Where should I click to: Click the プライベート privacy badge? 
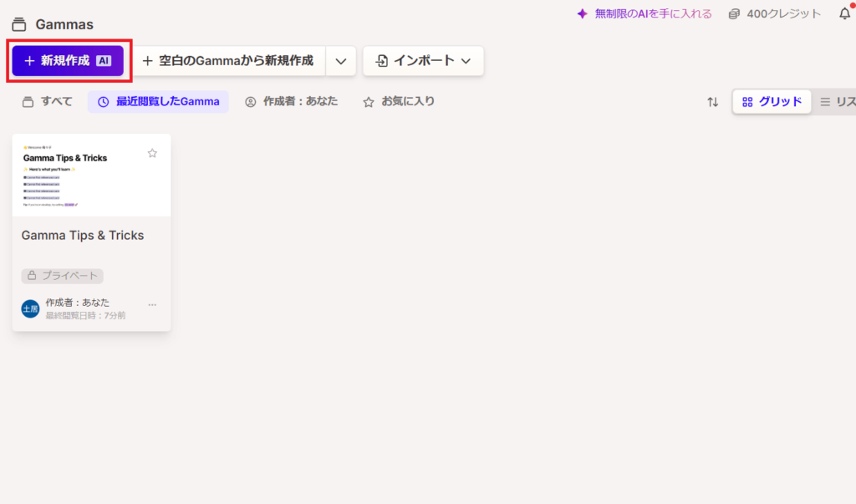62,276
